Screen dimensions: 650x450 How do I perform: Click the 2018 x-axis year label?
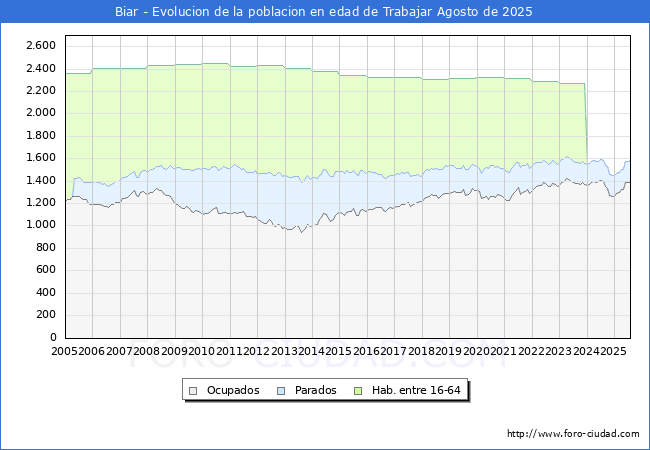point(421,351)
